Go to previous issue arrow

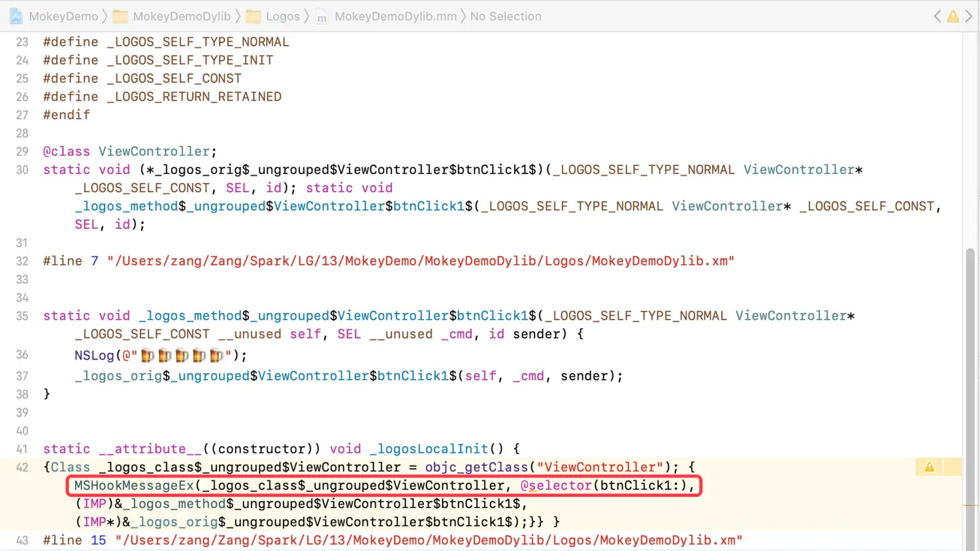(x=938, y=16)
